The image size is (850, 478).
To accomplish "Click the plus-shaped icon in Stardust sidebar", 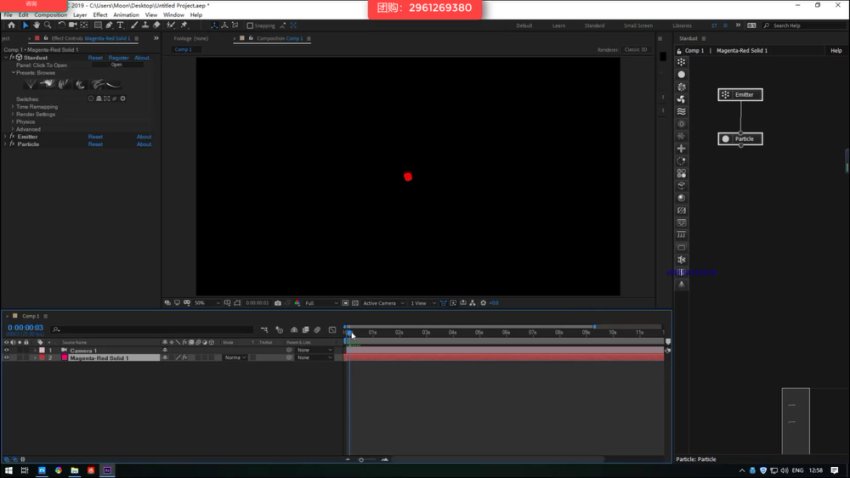I will (682, 148).
